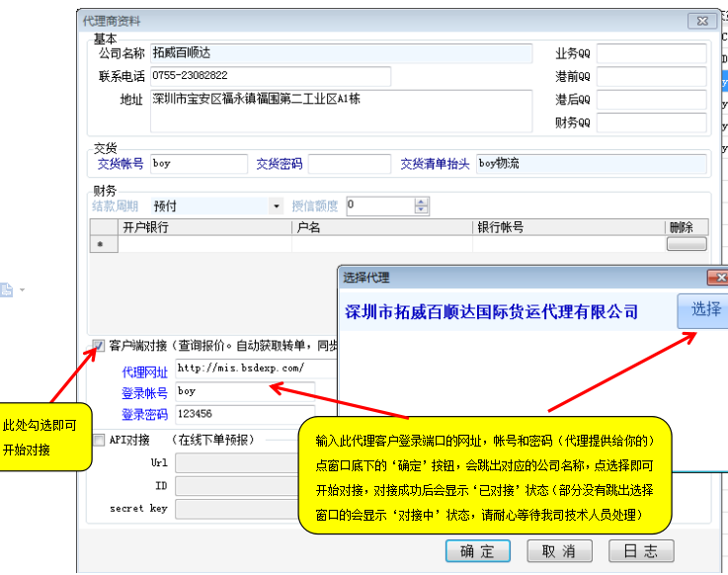Click the 公司名称 input field
728x575 pixels.
[340, 53]
